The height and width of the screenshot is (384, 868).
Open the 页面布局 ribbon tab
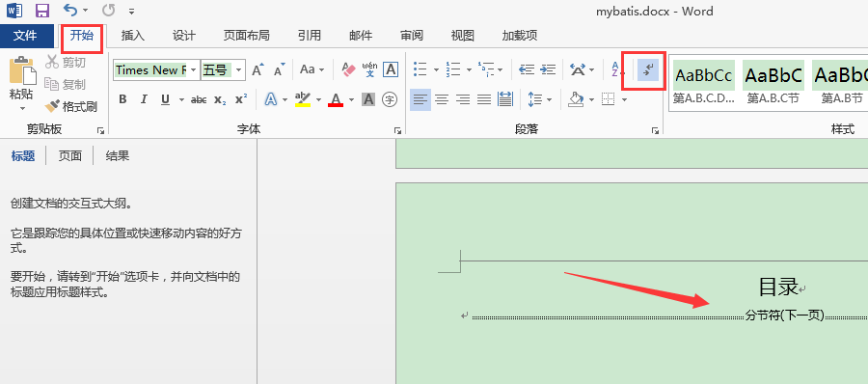pyautogui.click(x=247, y=36)
